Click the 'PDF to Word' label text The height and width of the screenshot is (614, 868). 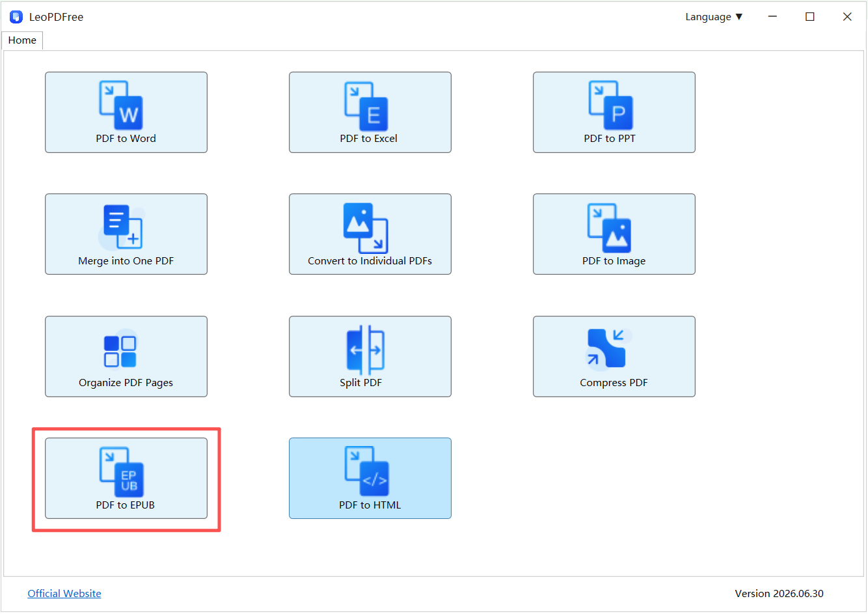[126, 138]
